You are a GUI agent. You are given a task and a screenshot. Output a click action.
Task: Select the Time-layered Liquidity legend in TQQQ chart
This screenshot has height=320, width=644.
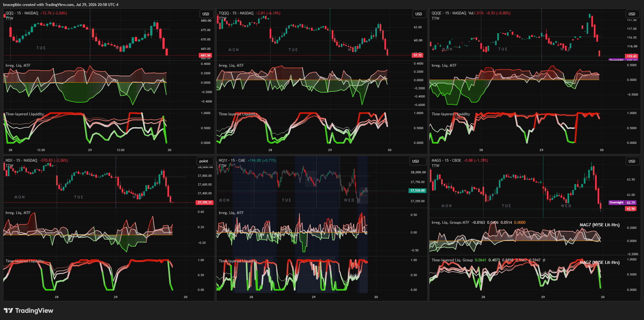pos(238,114)
